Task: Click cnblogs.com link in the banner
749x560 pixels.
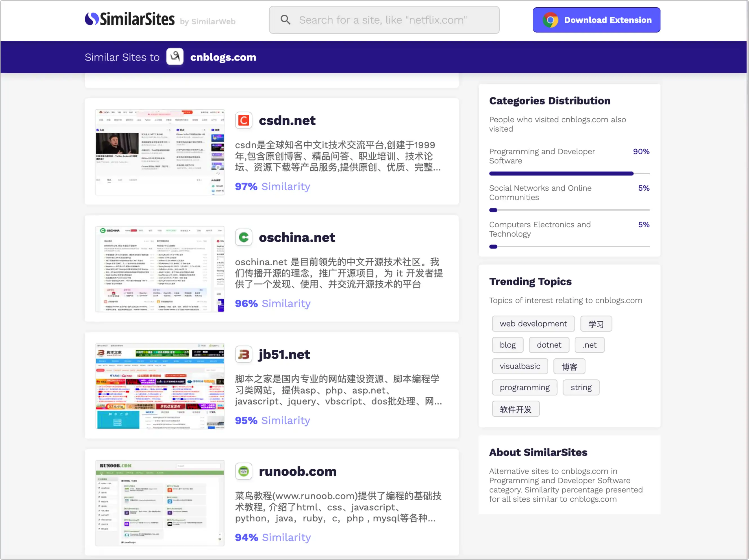Action: 223,57
